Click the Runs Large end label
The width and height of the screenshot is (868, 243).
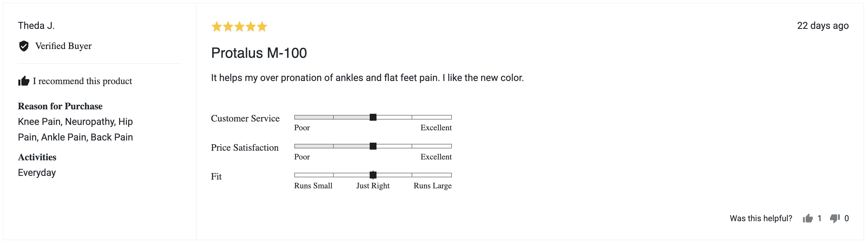tap(433, 186)
